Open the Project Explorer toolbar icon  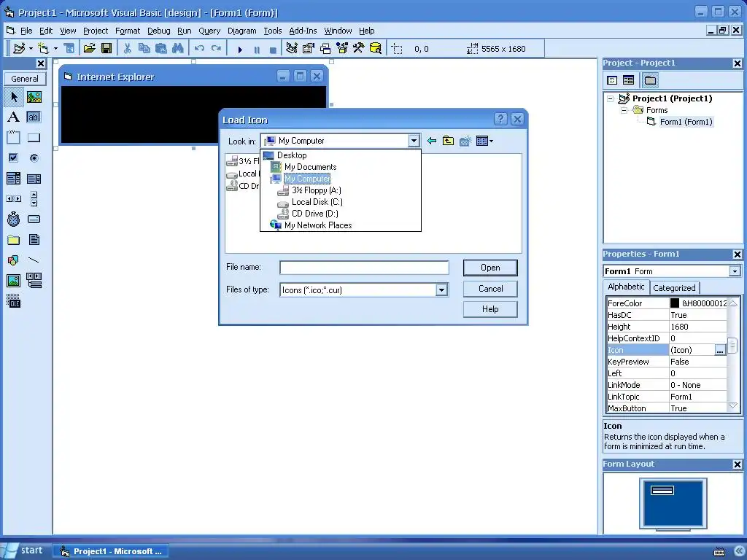pyautogui.click(x=292, y=48)
